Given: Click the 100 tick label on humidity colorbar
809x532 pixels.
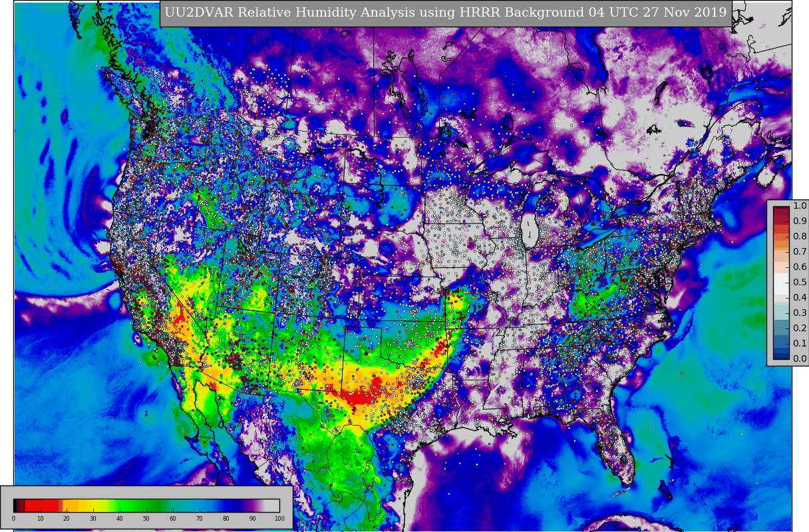Looking at the screenshot, I should (279, 519).
